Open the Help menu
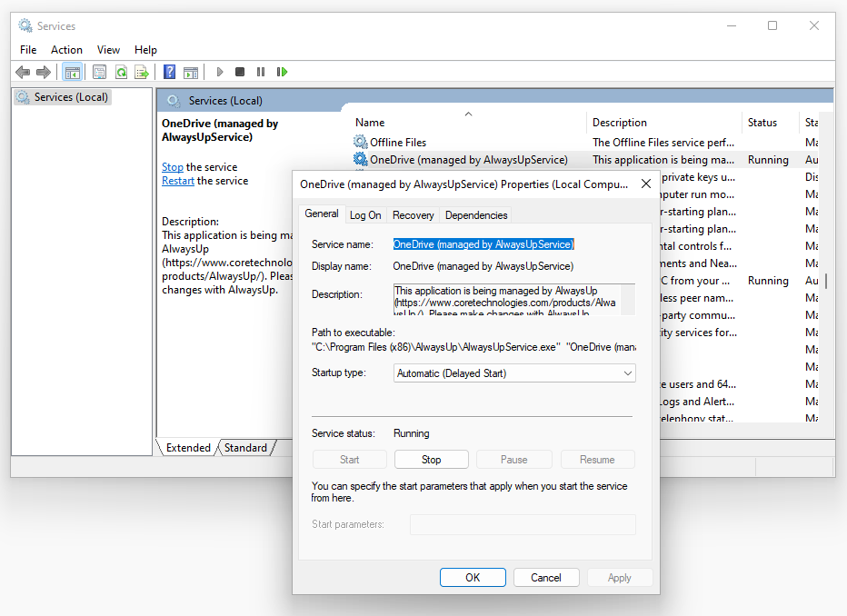 (x=145, y=50)
